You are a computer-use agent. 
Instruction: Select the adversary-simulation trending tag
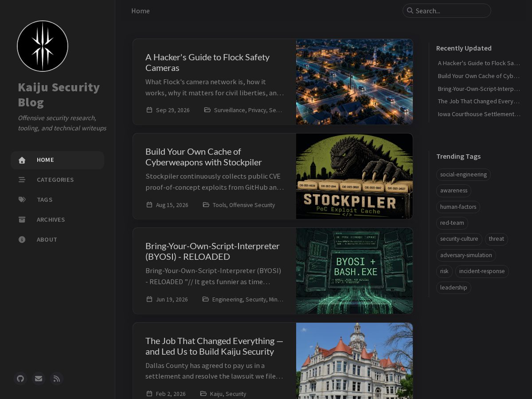point(466,255)
